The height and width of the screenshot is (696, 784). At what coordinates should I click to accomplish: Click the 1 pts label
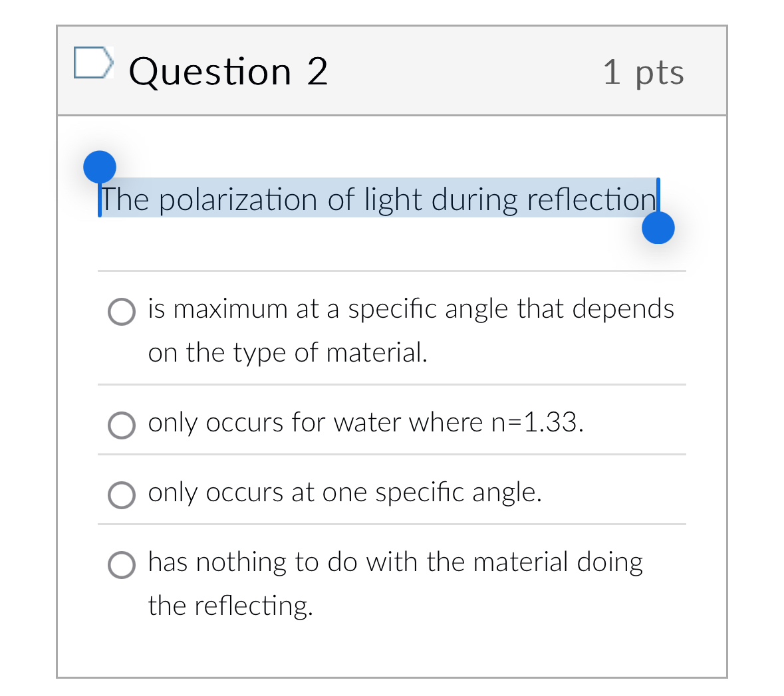644,72
